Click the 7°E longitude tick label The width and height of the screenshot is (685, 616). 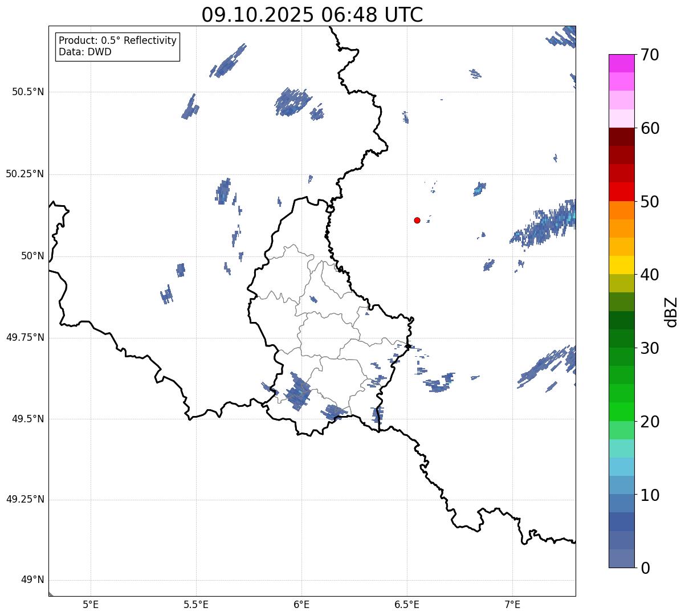point(512,603)
